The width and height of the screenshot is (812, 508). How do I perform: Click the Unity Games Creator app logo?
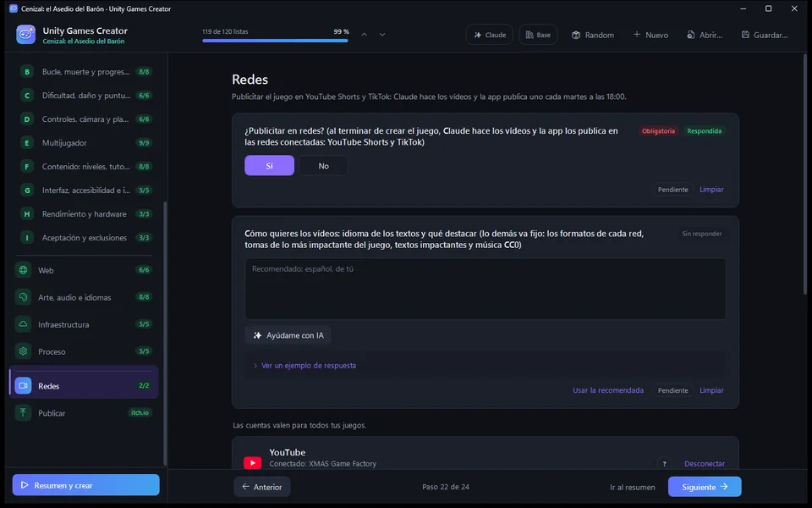coord(25,35)
